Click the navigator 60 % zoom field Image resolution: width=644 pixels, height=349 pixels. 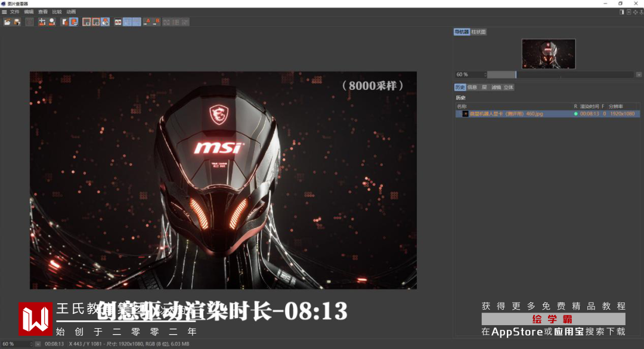[x=469, y=74]
